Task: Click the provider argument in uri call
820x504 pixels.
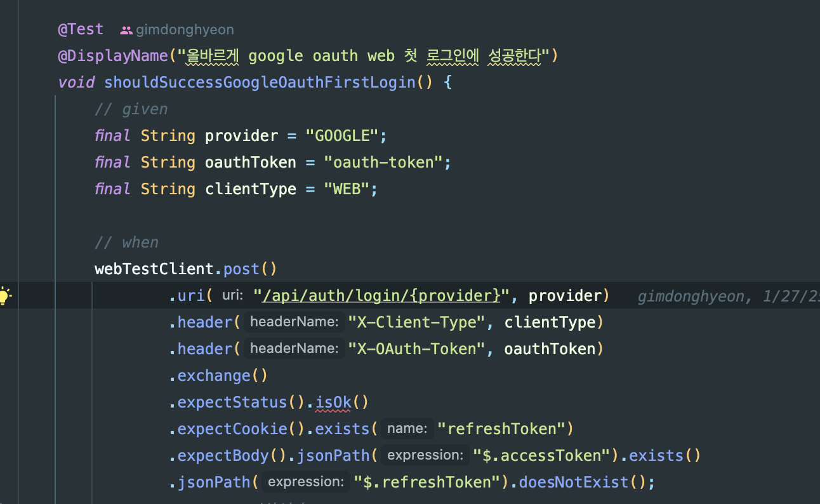Action: [565, 296]
